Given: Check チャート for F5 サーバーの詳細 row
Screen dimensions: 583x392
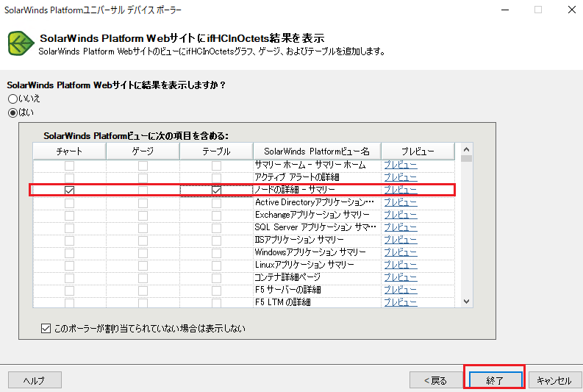Looking at the screenshot, I should pos(69,291).
